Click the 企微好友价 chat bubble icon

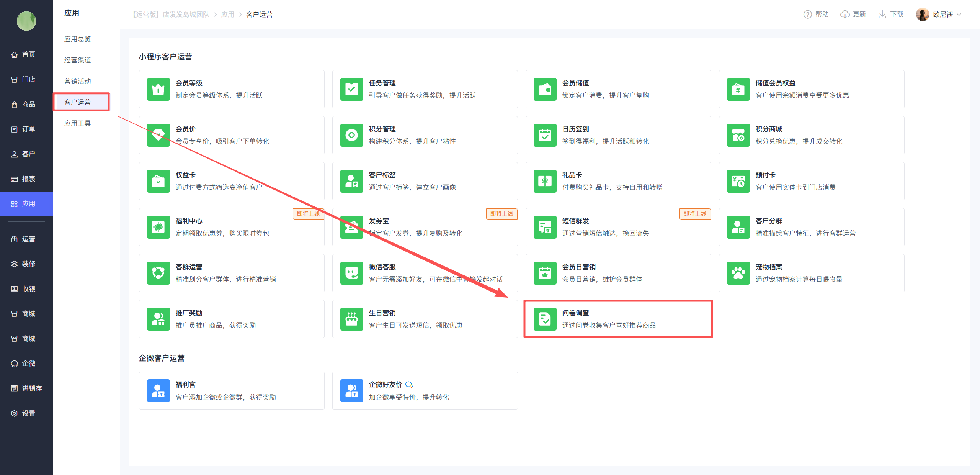(409, 385)
